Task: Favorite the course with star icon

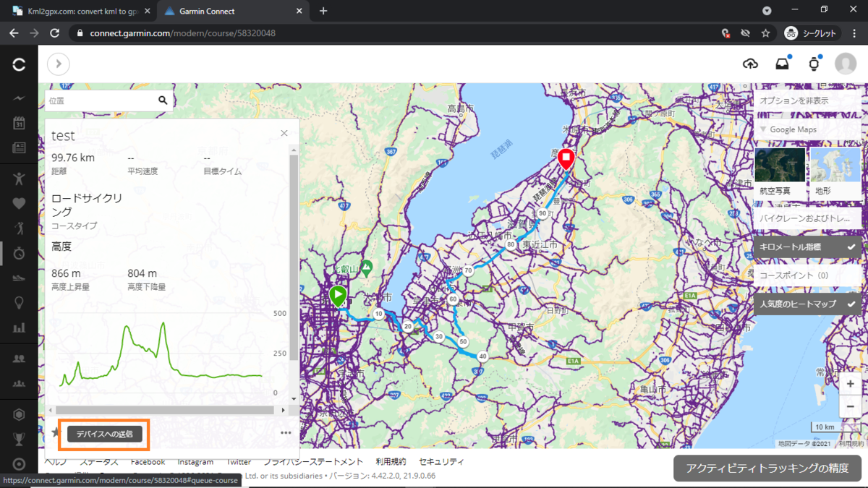Action: point(56,432)
